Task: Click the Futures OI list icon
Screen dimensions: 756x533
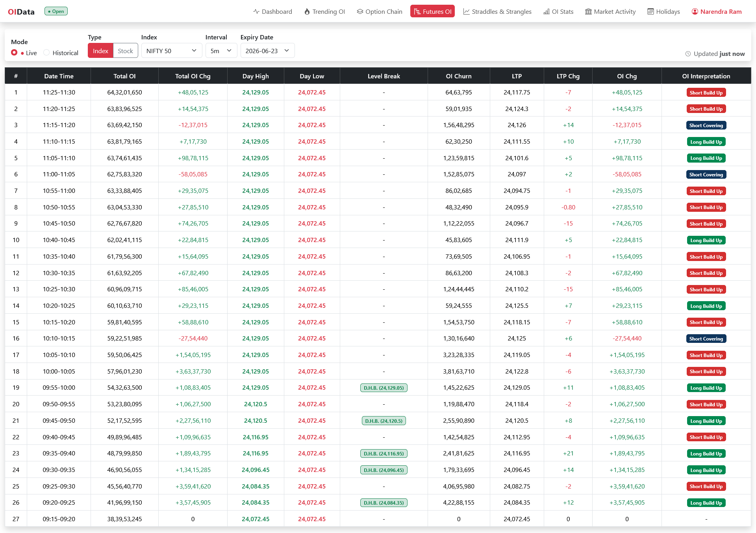Action: point(417,11)
